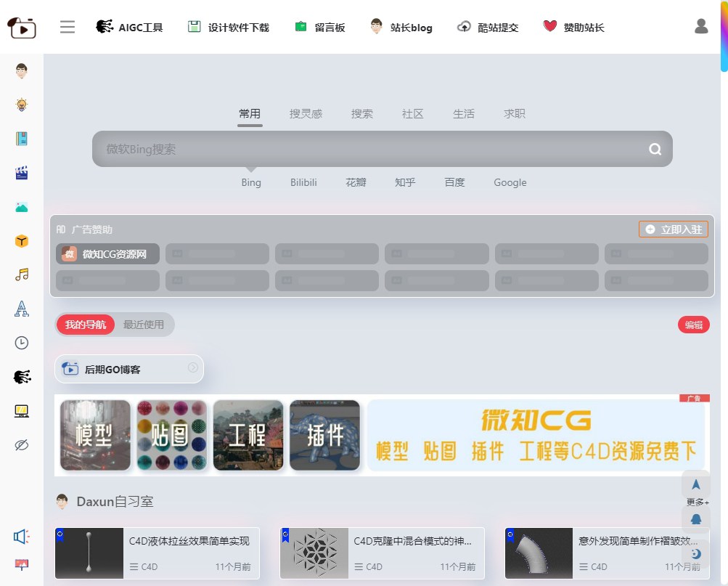Submit search with magnifier icon
Viewport: 728px width, 586px height.
click(655, 149)
